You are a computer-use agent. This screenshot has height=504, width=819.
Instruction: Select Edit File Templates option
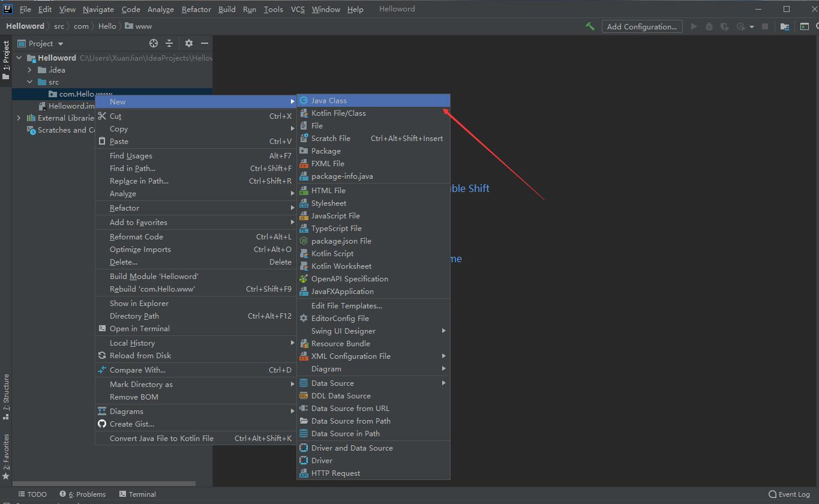(x=373, y=306)
